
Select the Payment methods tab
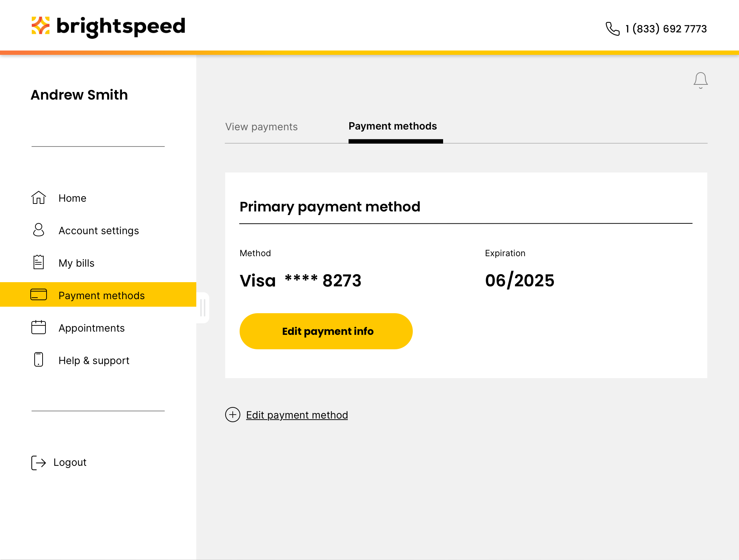393,126
